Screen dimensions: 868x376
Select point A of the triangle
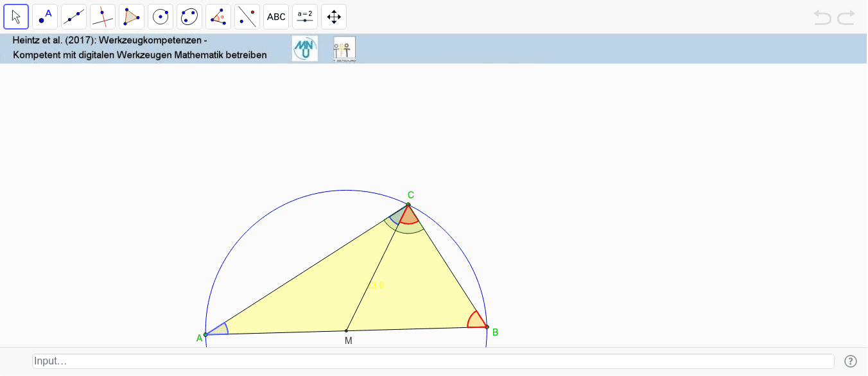click(x=205, y=334)
